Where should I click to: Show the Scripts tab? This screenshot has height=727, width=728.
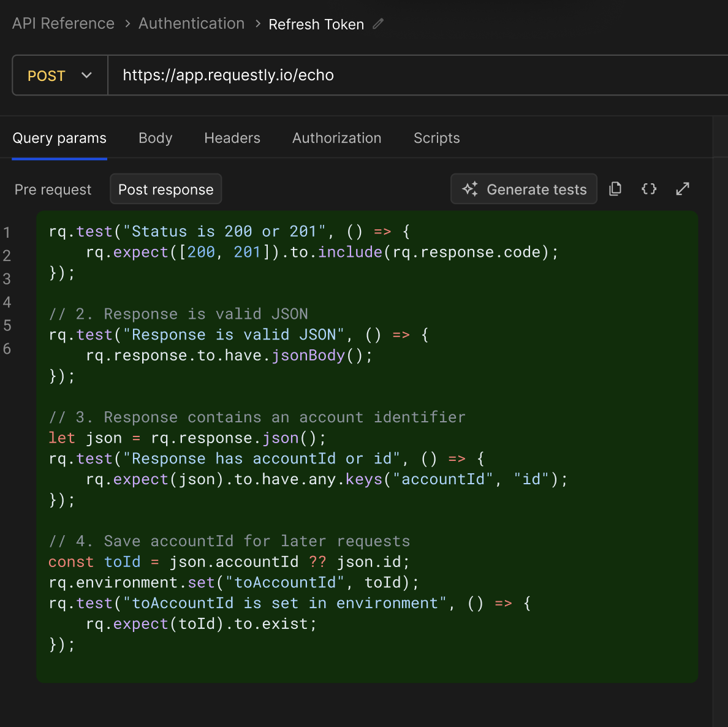coord(436,139)
